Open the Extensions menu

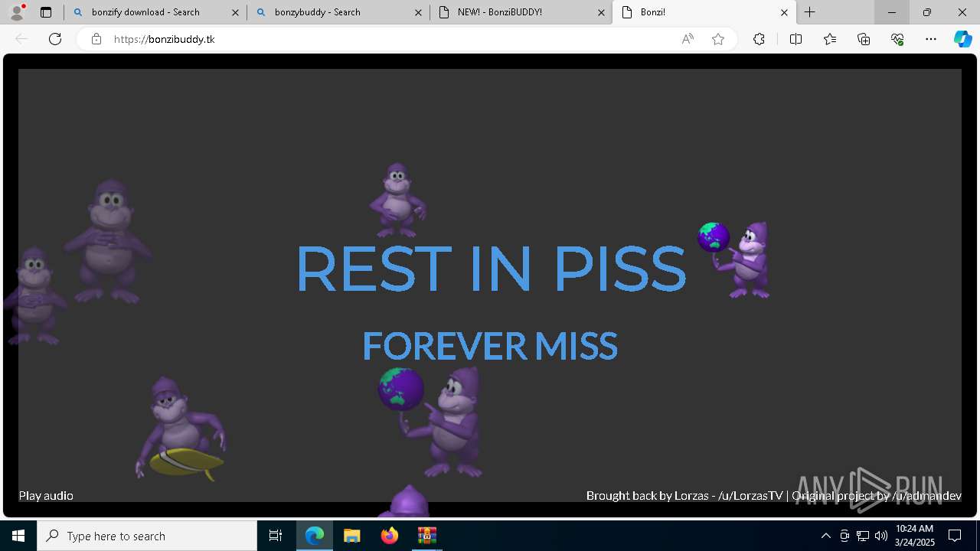[x=759, y=39]
